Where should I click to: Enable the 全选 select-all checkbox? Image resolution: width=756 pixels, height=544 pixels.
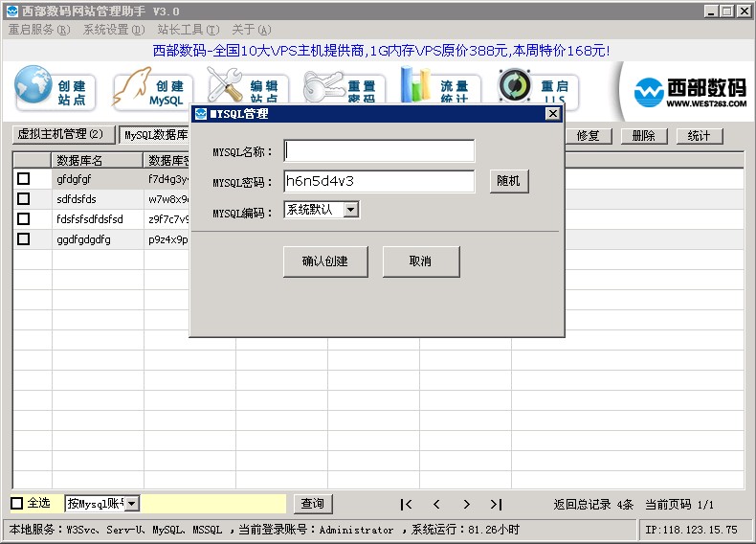(17, 503)
